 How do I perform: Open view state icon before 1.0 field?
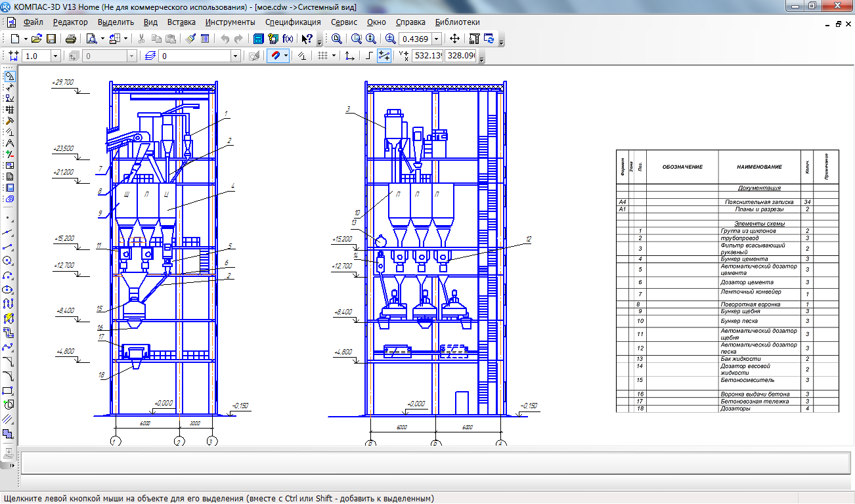(13, 56)
